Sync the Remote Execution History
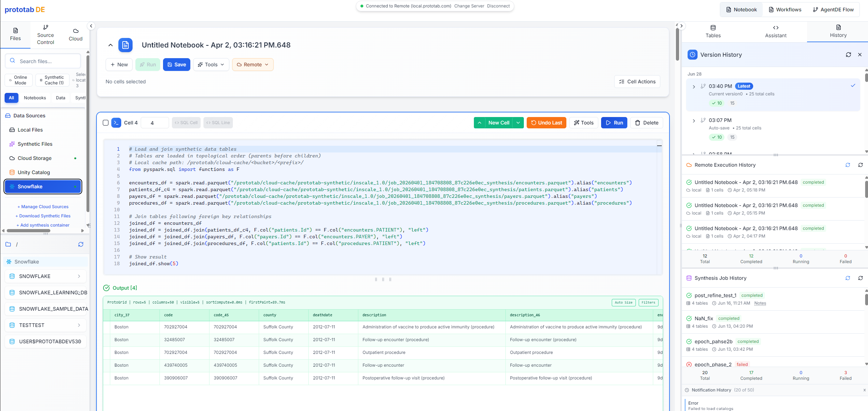 (847, 165)
